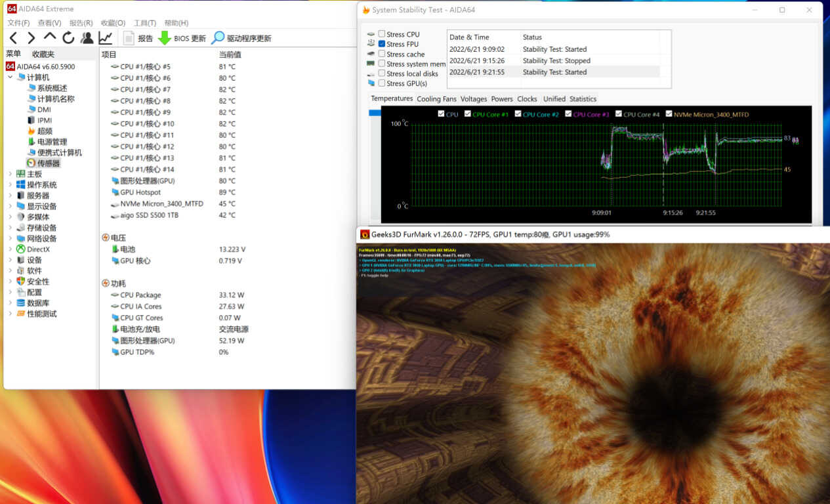830x504 pixels.
Task: Click the back navigation arrow in AIDA64
Action: click(x=13, y=38)
